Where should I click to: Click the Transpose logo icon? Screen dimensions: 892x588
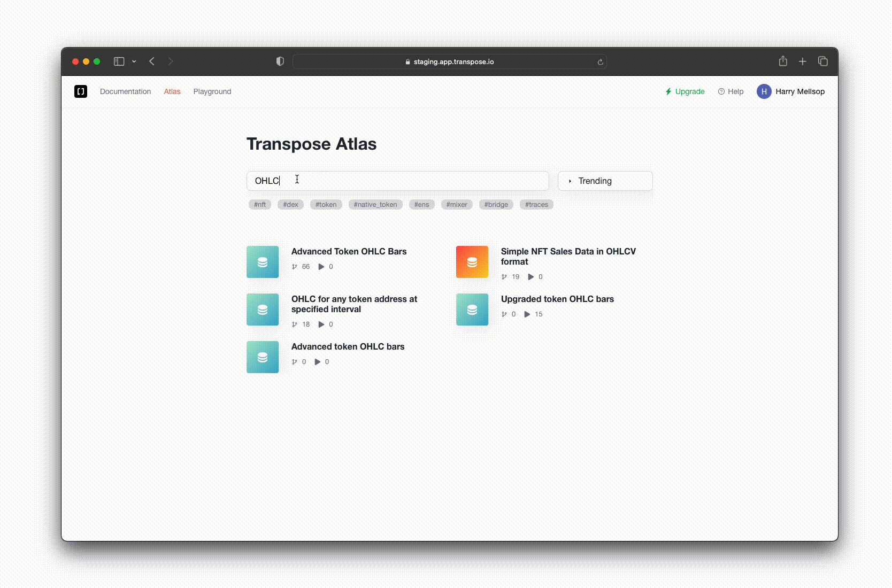[x=81, y=91]
